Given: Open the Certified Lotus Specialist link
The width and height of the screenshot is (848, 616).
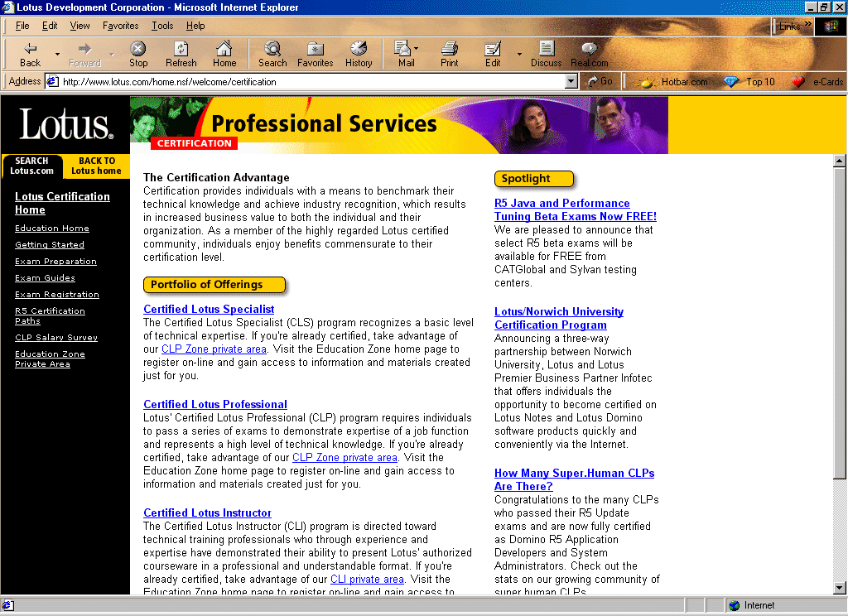Looking at the screenshot, I should pos(209,310).
